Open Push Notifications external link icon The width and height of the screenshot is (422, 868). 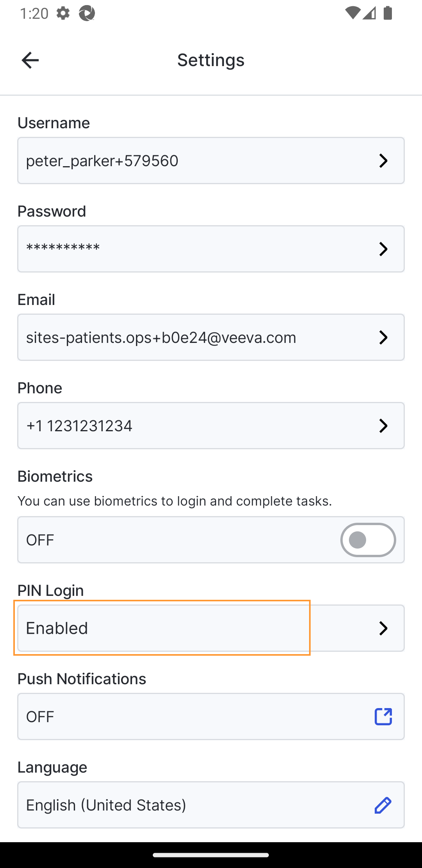pos(383,716)
